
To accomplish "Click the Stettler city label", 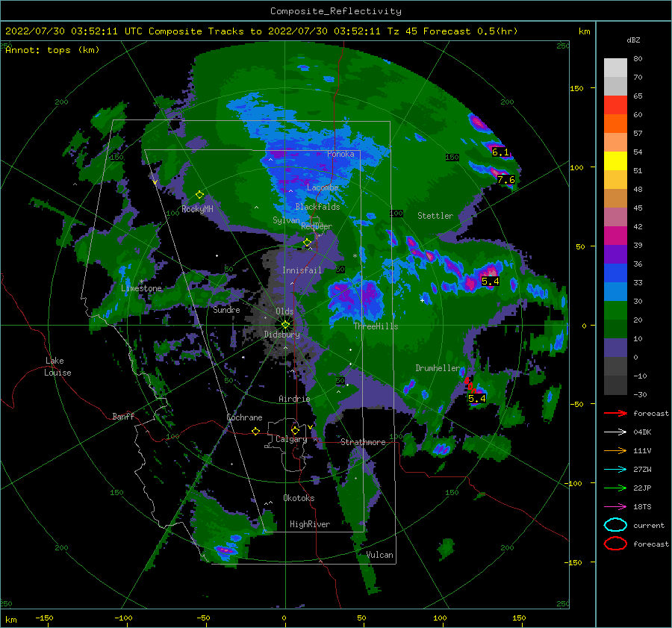I will [435, 216].
